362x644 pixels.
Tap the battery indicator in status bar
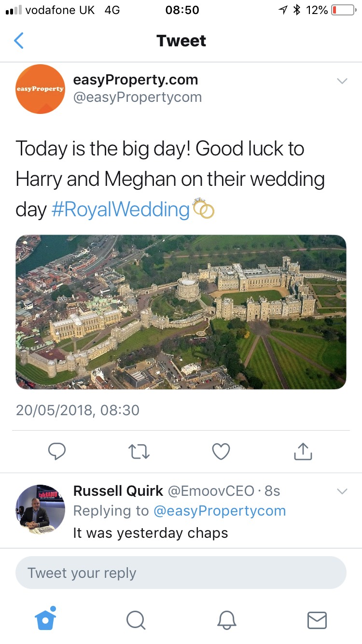tap(343, 10)
